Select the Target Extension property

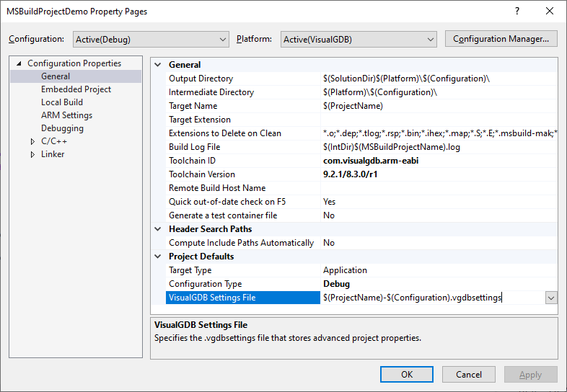[243, 120]
